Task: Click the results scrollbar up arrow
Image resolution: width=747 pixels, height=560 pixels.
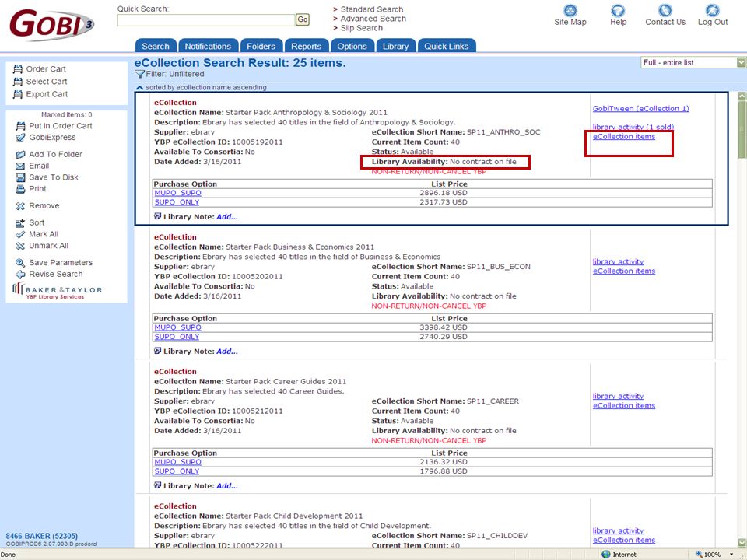Action: coord(742,96)
